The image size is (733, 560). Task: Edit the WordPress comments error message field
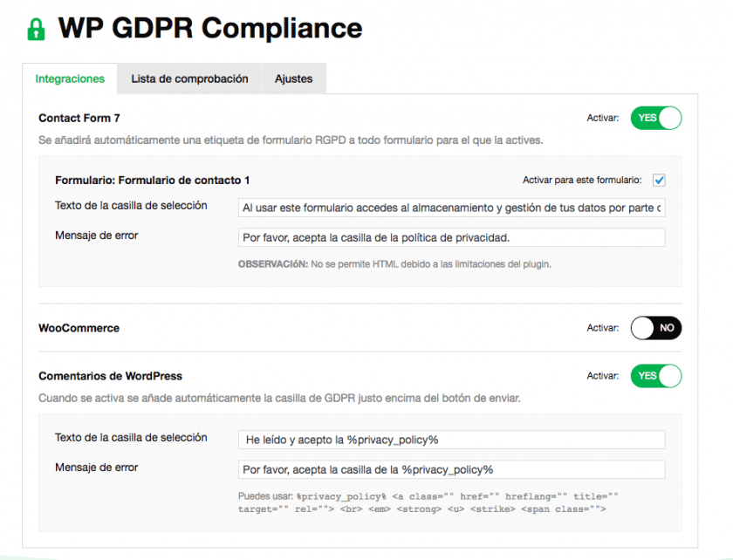coord(451,469)
